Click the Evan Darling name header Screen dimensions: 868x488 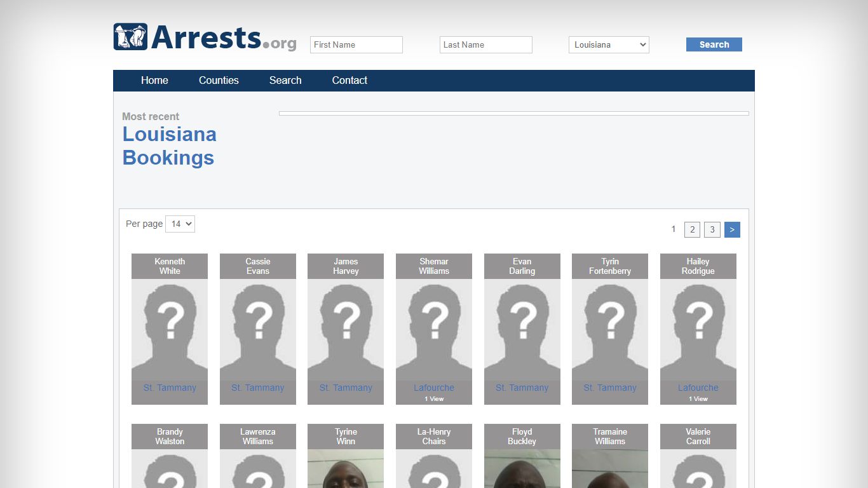pos(522,266)
